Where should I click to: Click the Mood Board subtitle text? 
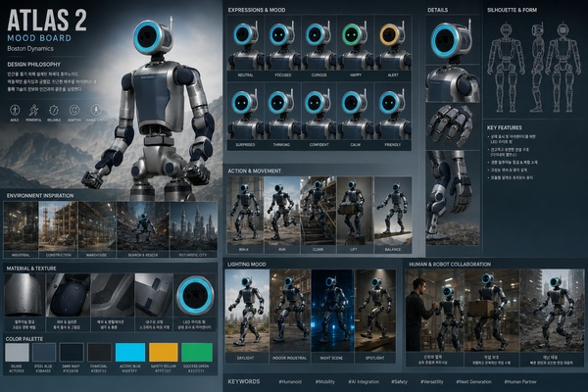(39, 38)
